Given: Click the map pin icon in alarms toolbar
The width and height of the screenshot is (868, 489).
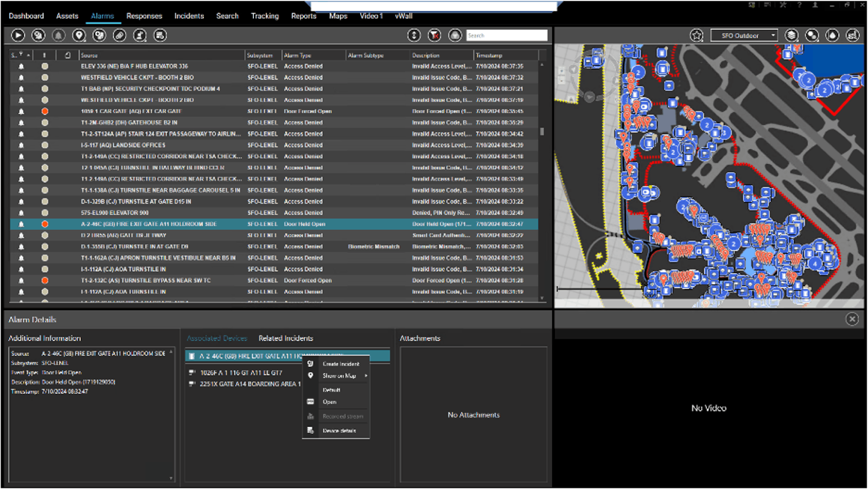Looking at the screenshot, I should (x=79, y=35).
